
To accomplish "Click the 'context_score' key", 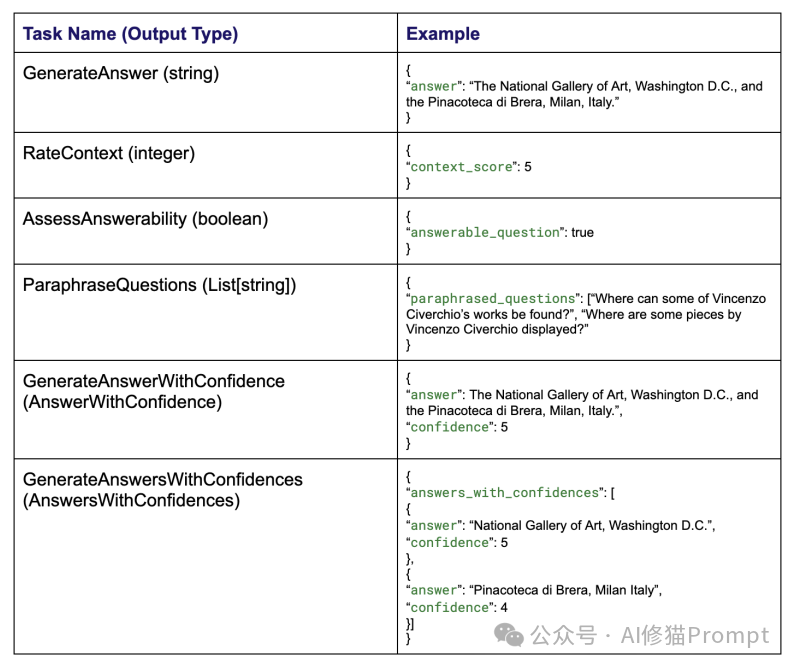I will (x=462, y=167).
